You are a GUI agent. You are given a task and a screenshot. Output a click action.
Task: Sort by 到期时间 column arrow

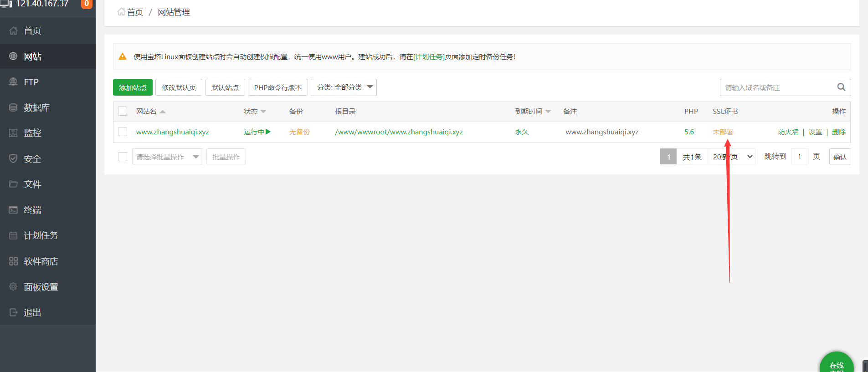[548, 112]
